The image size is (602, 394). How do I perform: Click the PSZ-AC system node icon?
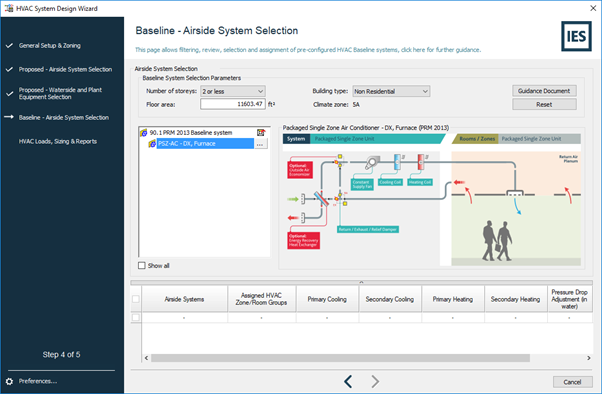[152, 144]
